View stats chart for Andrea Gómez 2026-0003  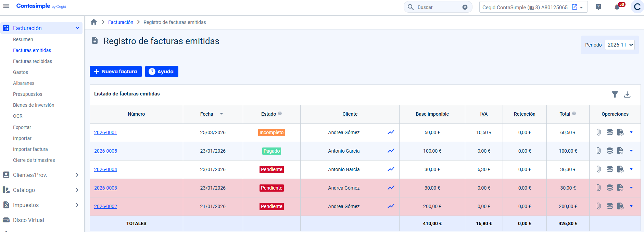click(x=391, y=188)
